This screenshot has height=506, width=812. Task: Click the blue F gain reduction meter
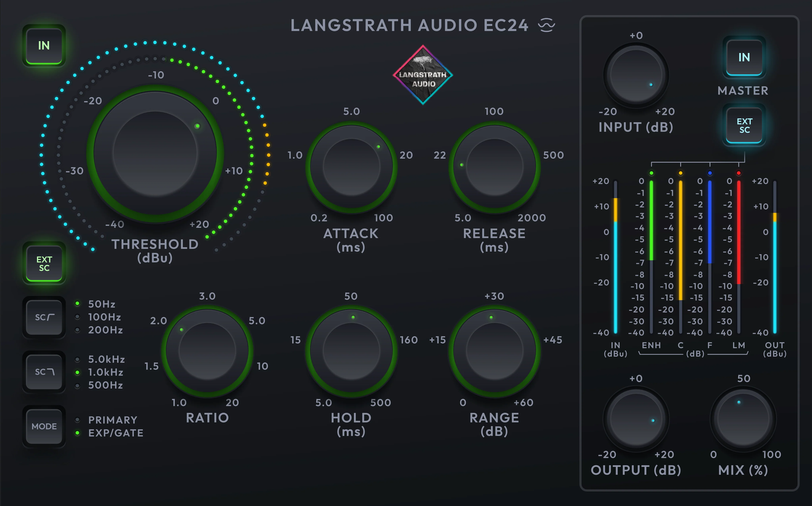pyautogui.click(x=710, y=257)
